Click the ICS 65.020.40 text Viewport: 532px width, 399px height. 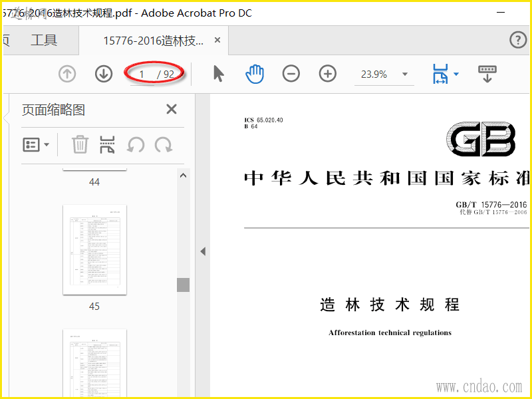click(x=263, y=120)
